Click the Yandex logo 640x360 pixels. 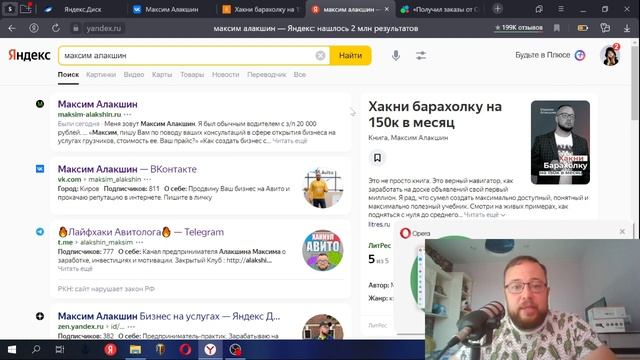click(29, 55)
